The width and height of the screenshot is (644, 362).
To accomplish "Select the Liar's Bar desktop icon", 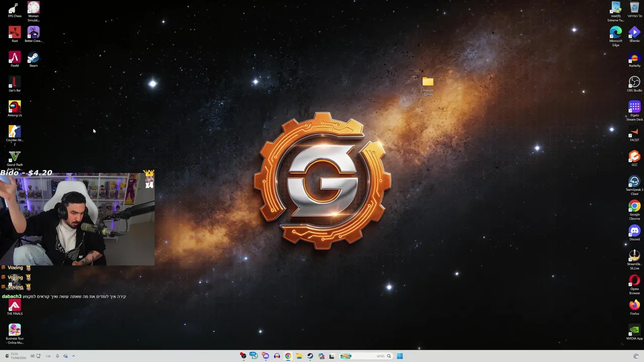I will click(15, 84).
